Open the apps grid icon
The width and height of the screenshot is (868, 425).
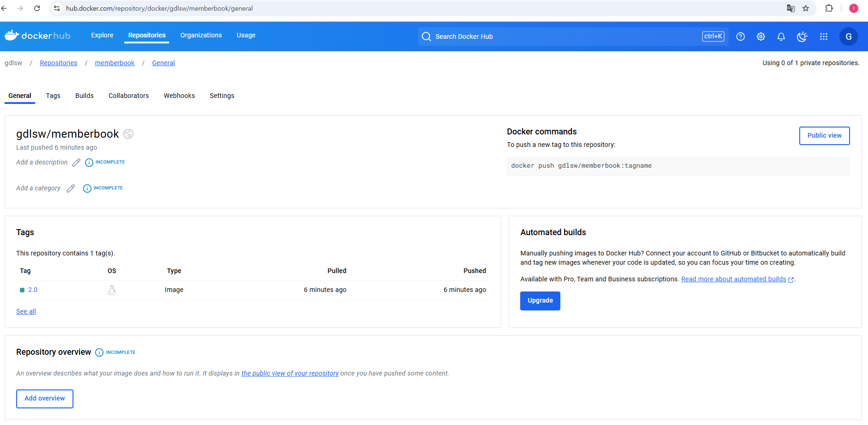[x=824, y=36]
